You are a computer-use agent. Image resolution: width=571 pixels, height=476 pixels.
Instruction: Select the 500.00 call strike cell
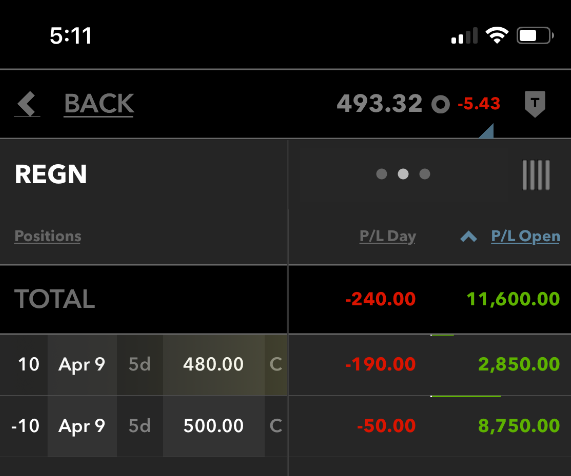point(213,426)
